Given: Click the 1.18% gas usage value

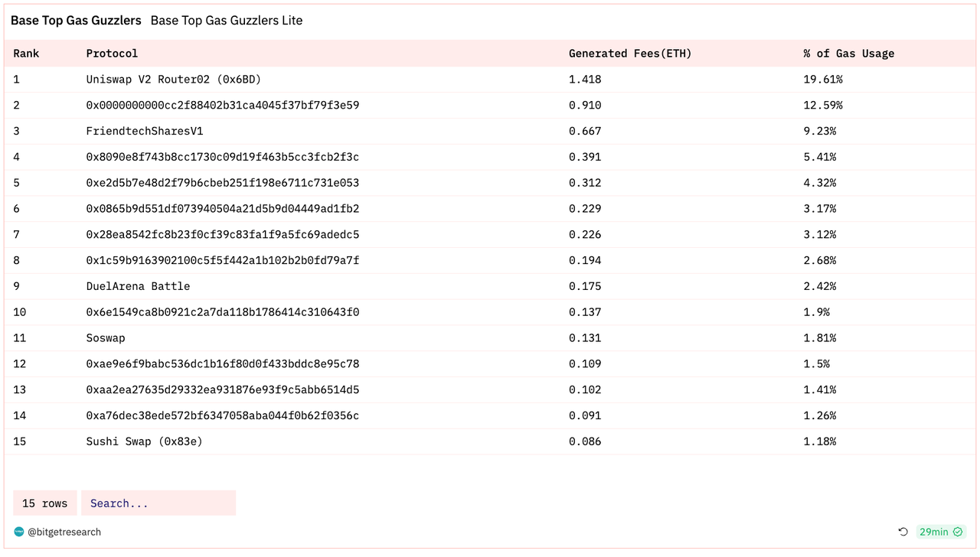Looking at the screenshot, I should tap(820, 441).
